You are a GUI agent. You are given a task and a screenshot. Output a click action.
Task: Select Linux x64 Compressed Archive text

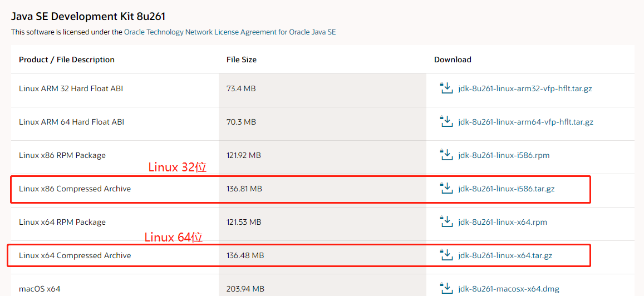pos(75,255)
